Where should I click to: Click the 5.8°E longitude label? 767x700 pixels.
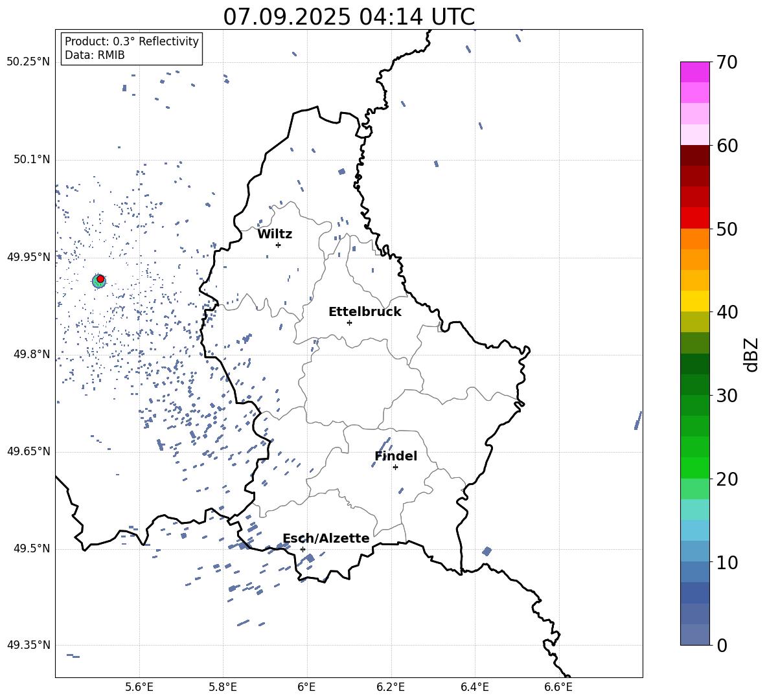[223, 687]
